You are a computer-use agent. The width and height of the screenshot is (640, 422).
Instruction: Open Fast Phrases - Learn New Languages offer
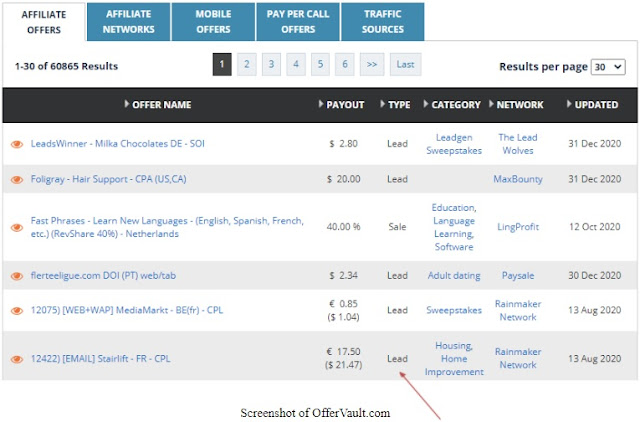coord(167,227)
